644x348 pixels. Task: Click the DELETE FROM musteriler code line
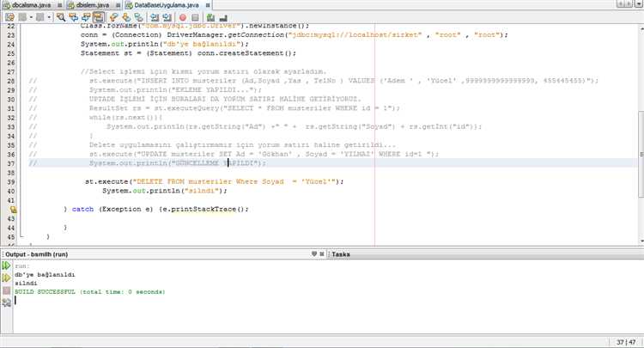tap(215, 181)
